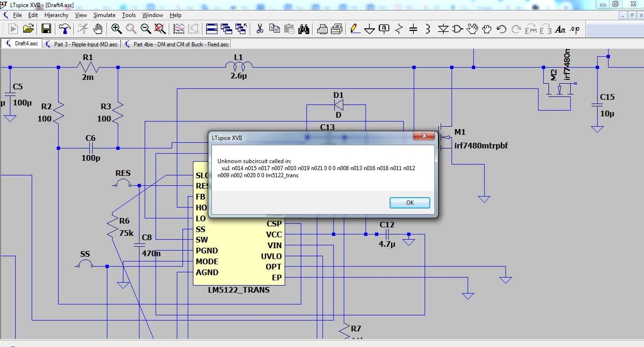Screen dimensions: 644x347
Task: Click the C15 capacitor value 10µ
Action: point(607,114)
